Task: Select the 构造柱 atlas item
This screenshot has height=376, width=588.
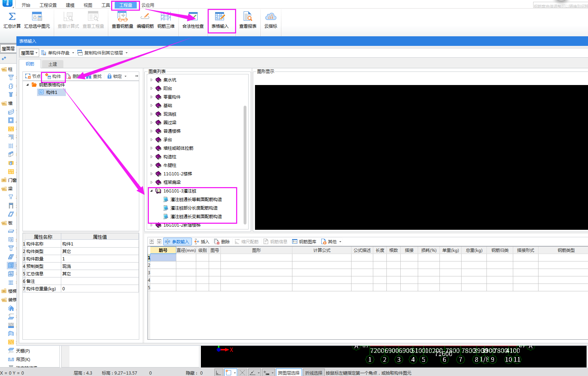Action: point(170,157)
